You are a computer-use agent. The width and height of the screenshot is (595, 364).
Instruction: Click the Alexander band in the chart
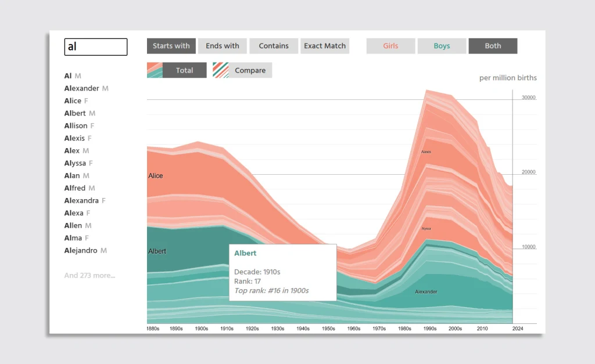click(426, 291)
